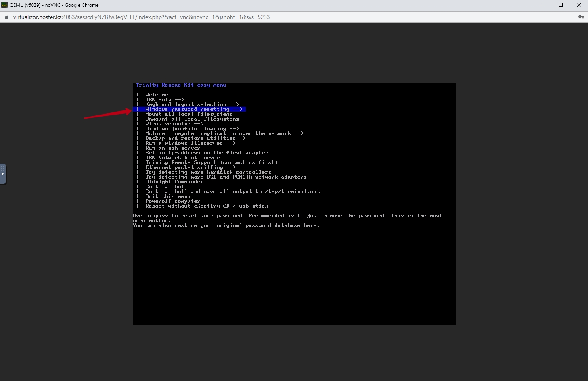This screenshot has height=381, width=588.
Task: Launch Midnight Commander entry
Action: point(174,182)
